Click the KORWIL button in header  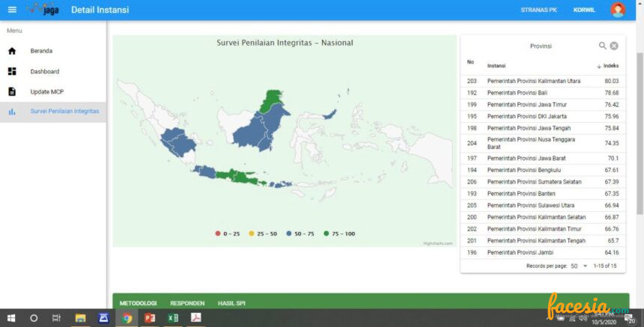click(x=584, y=10)
